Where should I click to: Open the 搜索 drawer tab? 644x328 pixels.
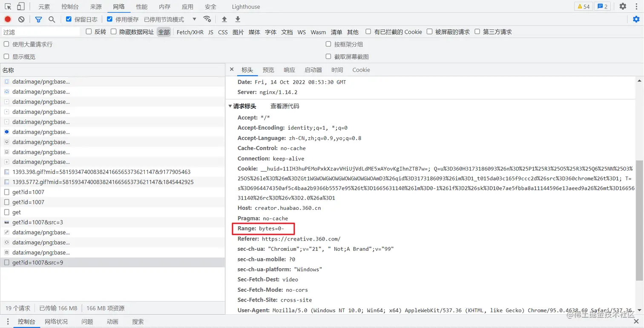click(x=138, y=322)
